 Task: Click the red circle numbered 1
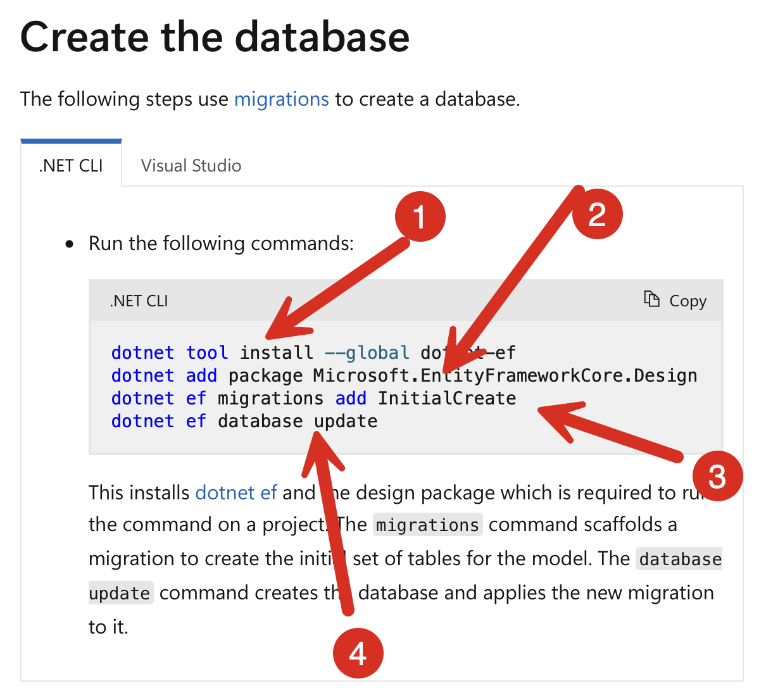(420, 217)
